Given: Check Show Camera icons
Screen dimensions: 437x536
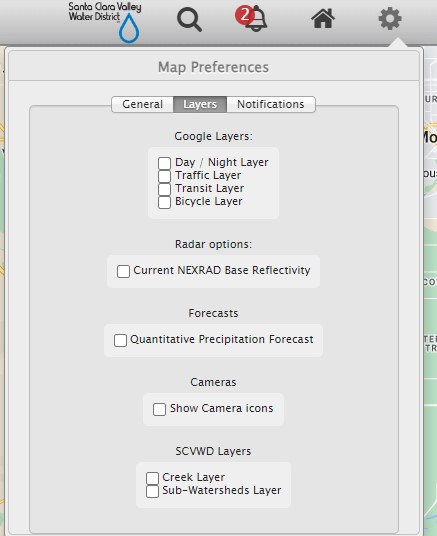Looking at the screenshot, I should pyautogui.click(x=159, y=409).
